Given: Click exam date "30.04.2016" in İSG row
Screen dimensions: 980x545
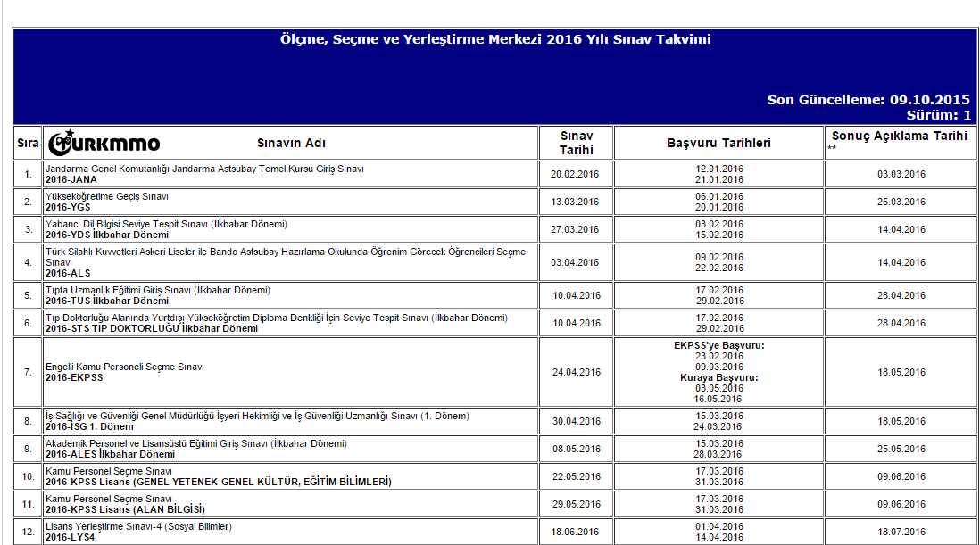Looking at the screenshot, I should [x=577, y=421].
